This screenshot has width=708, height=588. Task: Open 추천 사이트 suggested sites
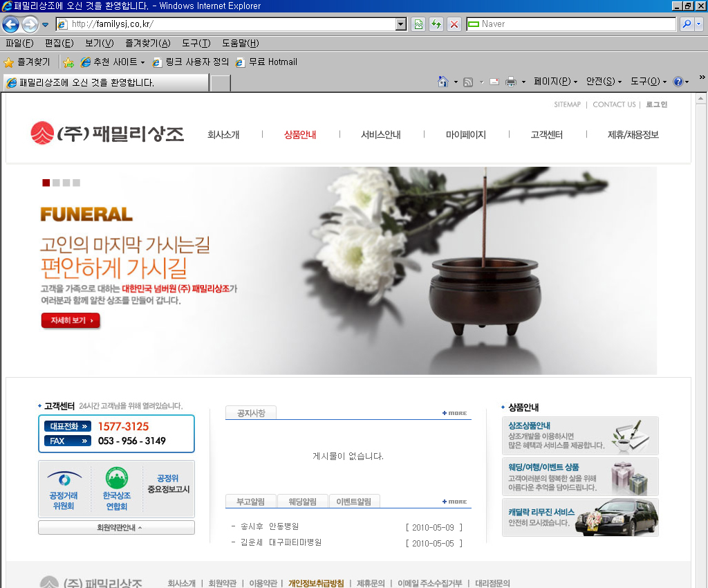click(113, 62)
